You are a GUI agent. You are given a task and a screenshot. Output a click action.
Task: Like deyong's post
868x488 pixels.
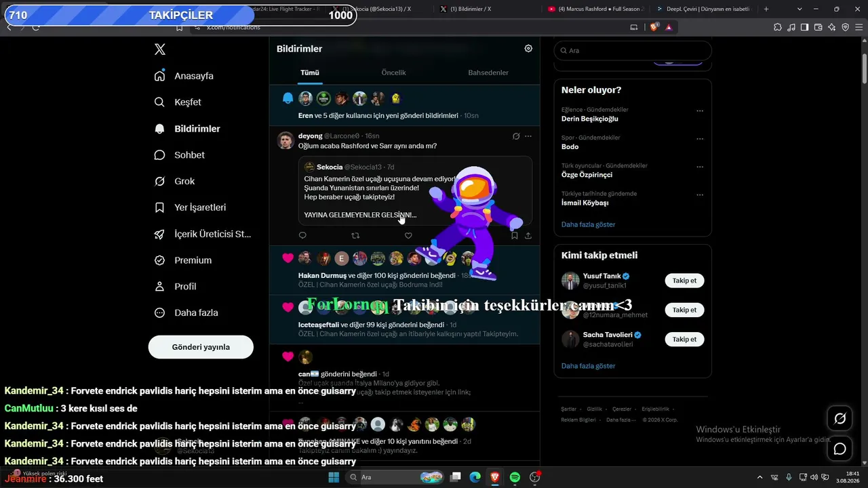[408, 236]
